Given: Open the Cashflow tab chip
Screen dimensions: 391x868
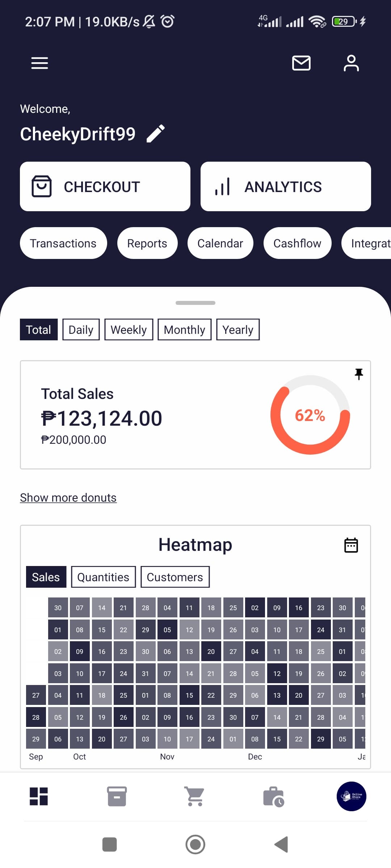Looking at the screenshot, I should tap(297, 243).
